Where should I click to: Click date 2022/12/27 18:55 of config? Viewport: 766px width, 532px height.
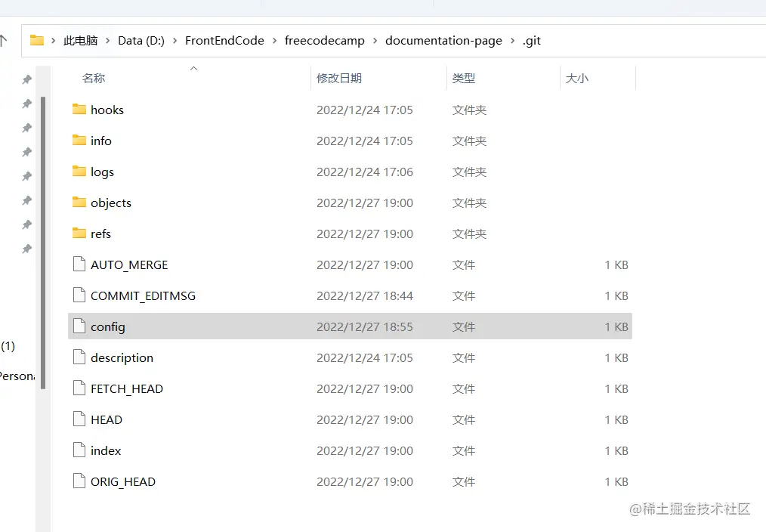[364, 326]
